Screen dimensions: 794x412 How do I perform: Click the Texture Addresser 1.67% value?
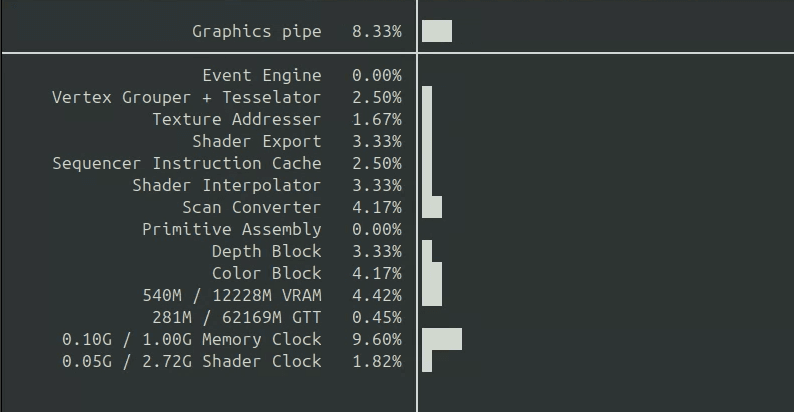point(376,119)
